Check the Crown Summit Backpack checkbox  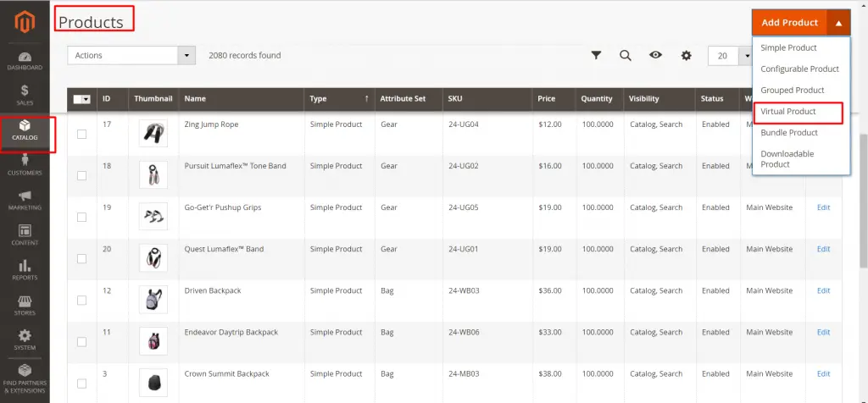[82, 383]
